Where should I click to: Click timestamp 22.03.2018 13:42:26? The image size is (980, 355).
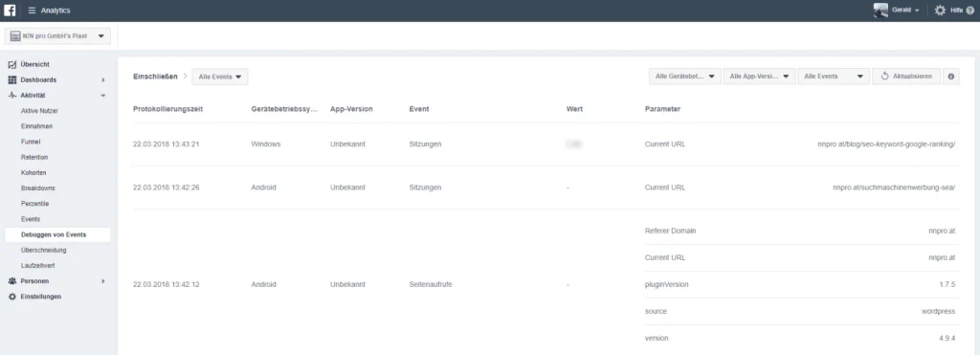167,188
